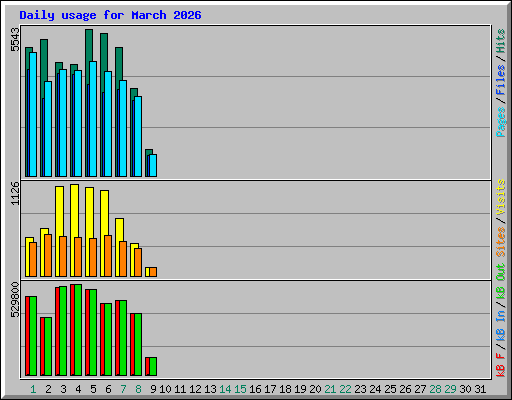Select day 28 on the date axis
Viewport: 512px width, 400px height.
[435, 389]
